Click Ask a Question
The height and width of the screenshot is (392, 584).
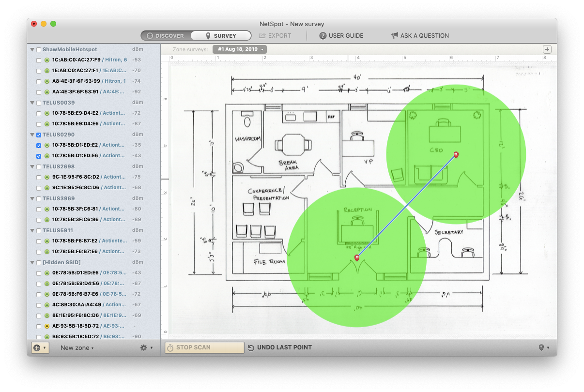420,36
